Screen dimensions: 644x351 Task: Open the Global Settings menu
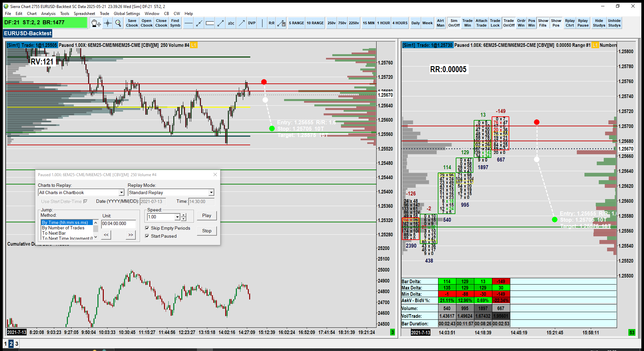tap(127, 14)
